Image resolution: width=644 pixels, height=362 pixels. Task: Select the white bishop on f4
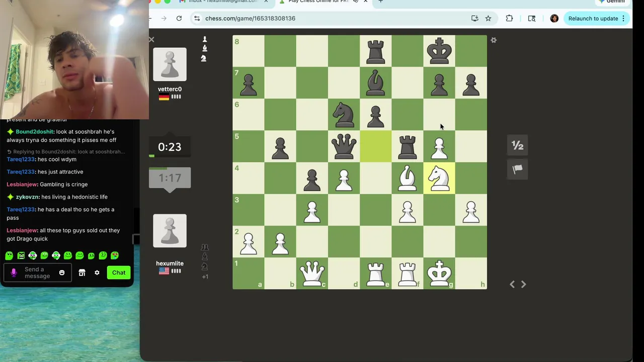click(408, 178)
